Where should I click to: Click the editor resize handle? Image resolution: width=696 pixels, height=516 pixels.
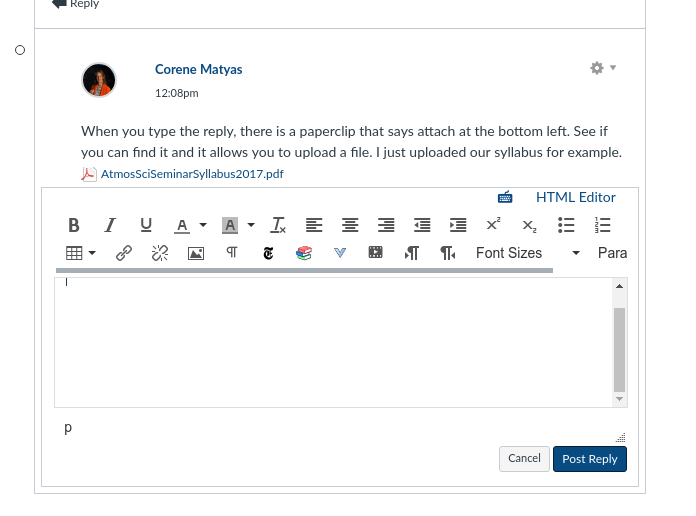(621, 437)
